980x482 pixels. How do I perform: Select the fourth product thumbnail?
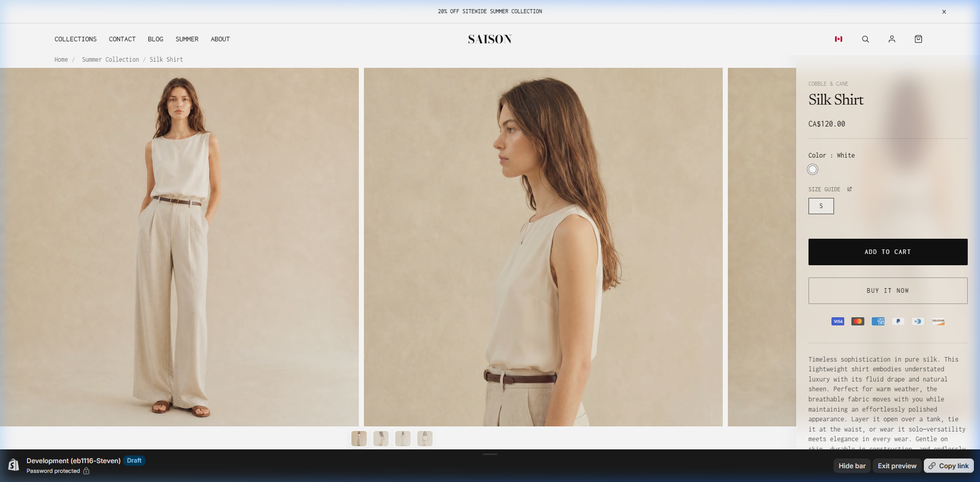tap(425, 439)
